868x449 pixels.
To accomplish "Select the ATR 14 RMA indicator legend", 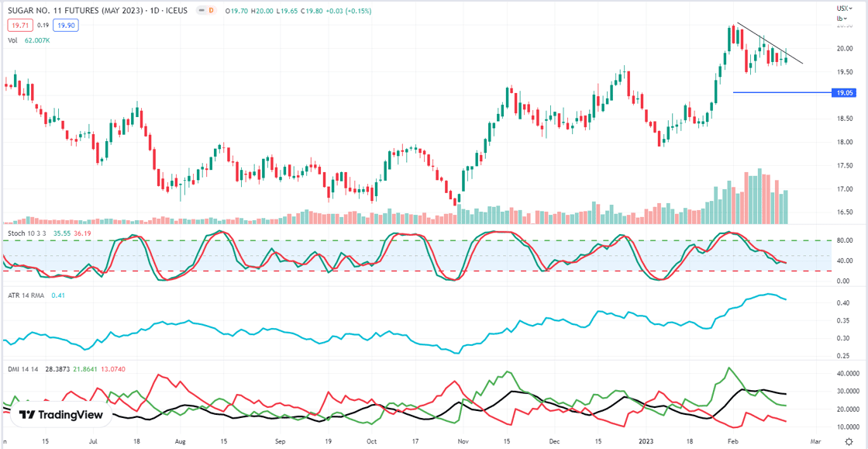I will (26, 295).
